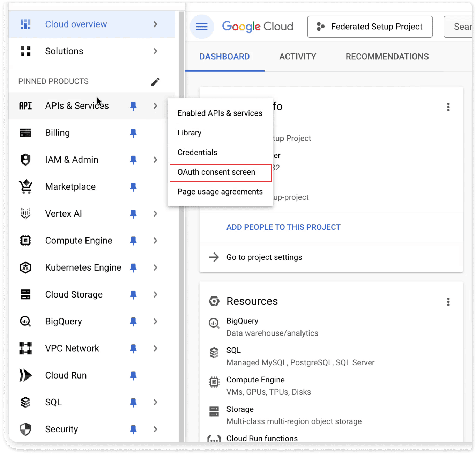The height and width of the screenshot is (455, 476).
Task: Unpin Billing from pinned products
Action: pos(133,133)
